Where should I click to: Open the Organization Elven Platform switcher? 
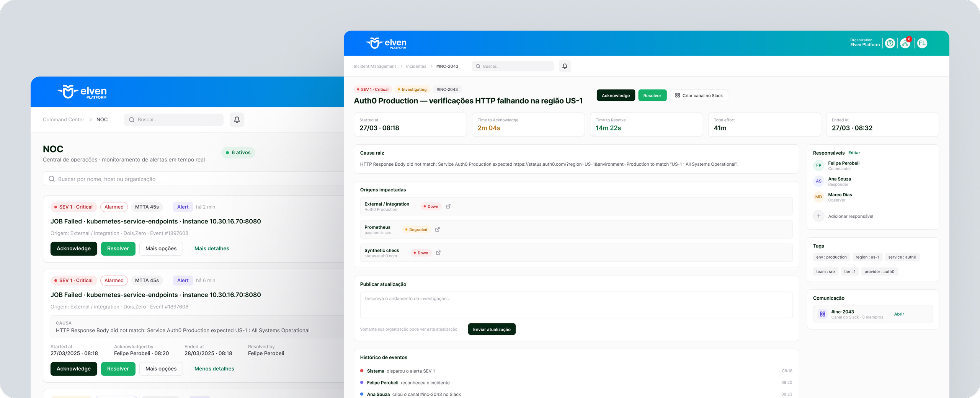[865, 42]
